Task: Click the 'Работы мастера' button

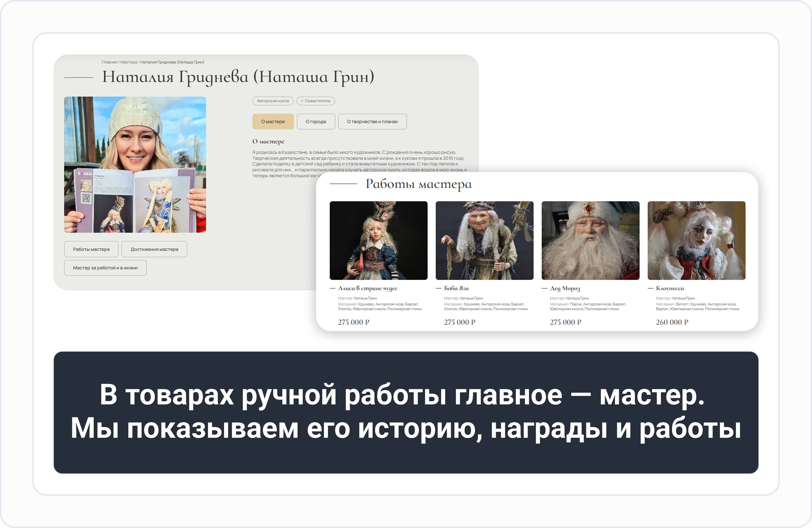Action: point(91,249)
